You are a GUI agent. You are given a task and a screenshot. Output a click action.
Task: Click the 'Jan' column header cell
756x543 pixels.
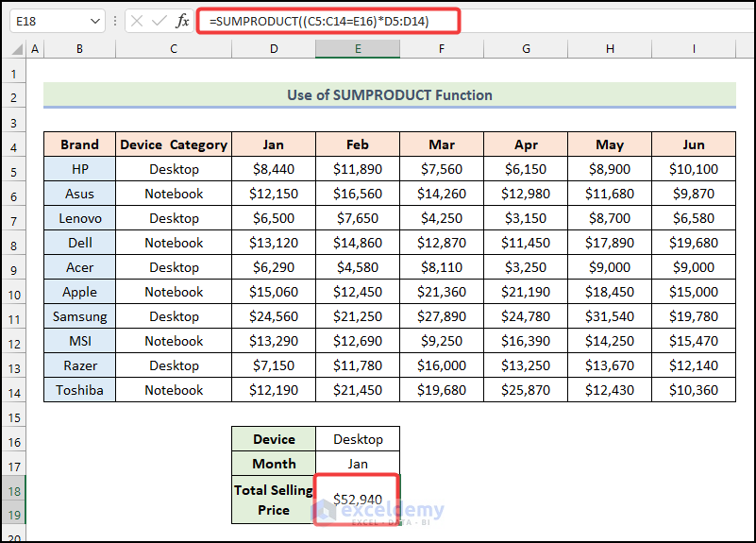(x=274, y=144)
